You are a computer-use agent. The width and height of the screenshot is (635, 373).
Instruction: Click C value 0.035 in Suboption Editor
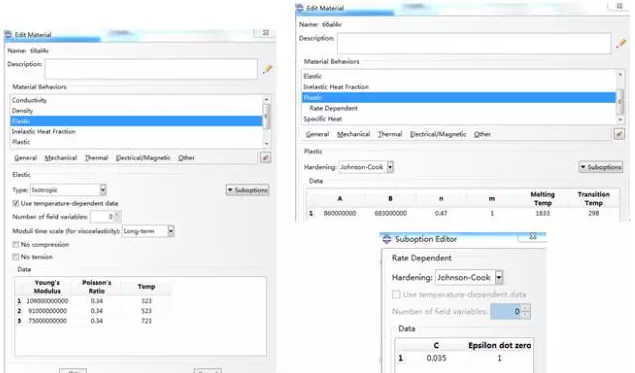point(436,358)
